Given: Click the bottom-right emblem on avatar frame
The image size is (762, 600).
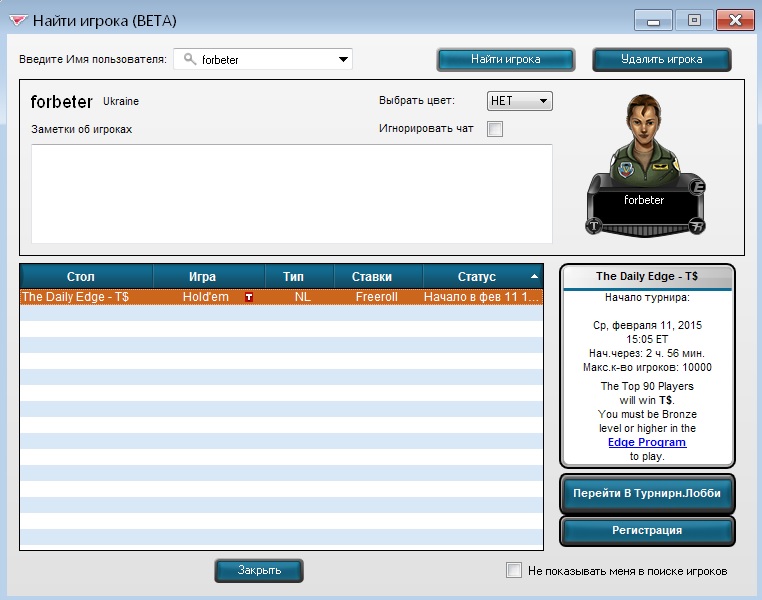Looking at the screenshot, I should (697, 226).
